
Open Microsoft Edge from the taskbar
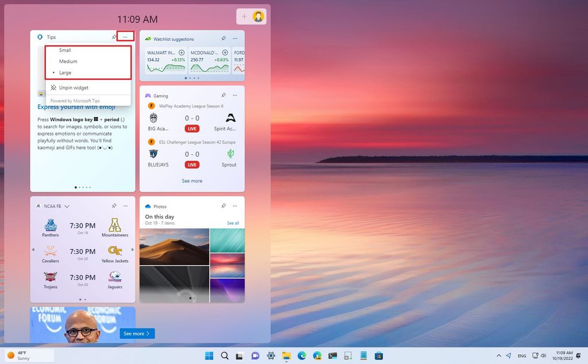pos(301,355)
